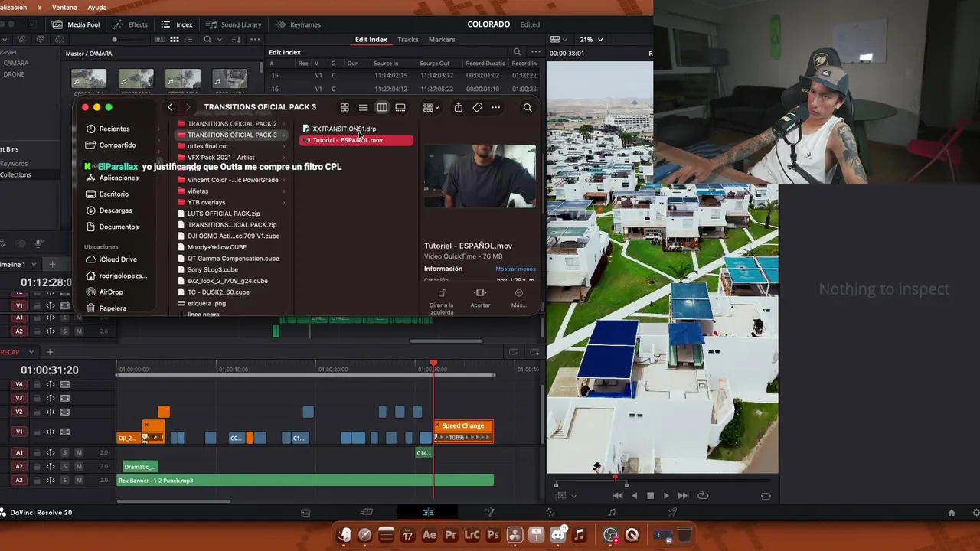Open Recientes in Finder sidebar

(114, 129)
